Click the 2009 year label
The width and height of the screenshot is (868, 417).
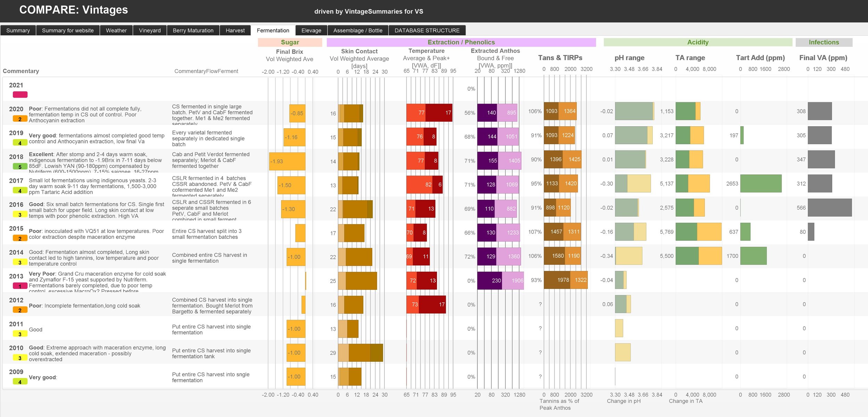click(x=16, y=372)
